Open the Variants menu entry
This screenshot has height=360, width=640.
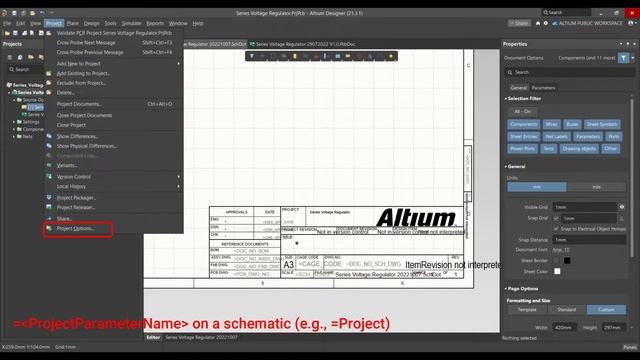click(x=67, y=166)
